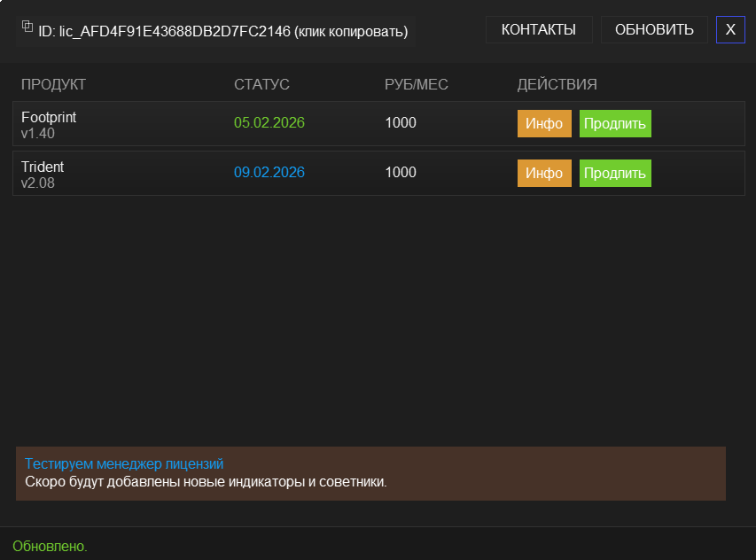
Task: Extend the Trident license via Продлить
Action: click(615, 173)
